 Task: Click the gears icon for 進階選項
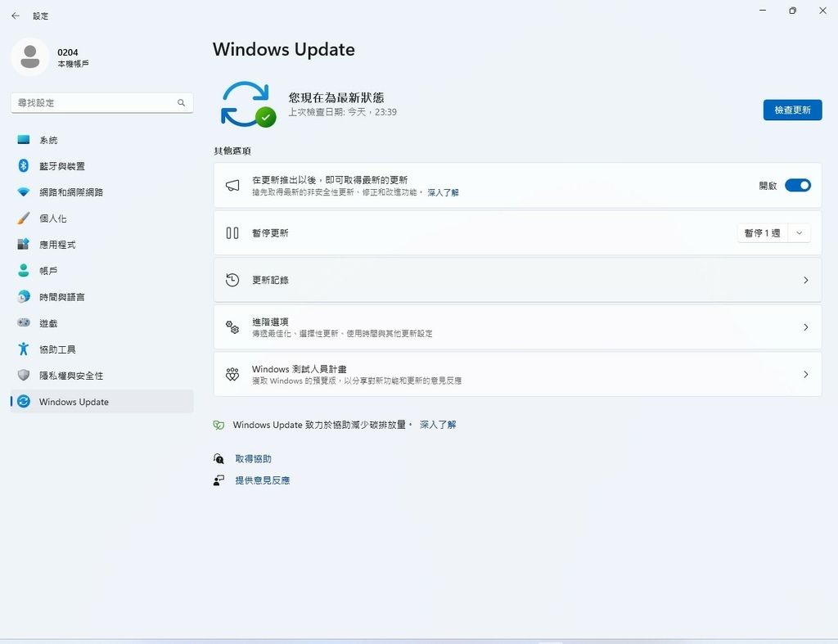(232, 327)
